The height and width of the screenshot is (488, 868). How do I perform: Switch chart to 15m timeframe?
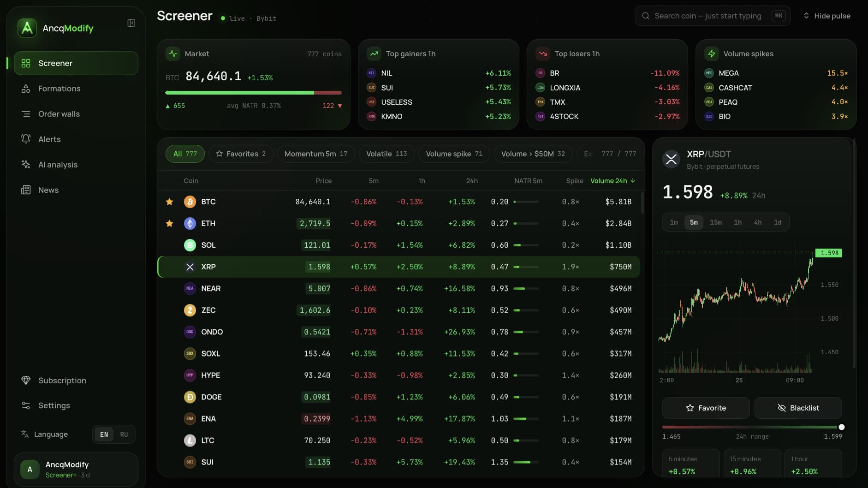click(716, 222)
